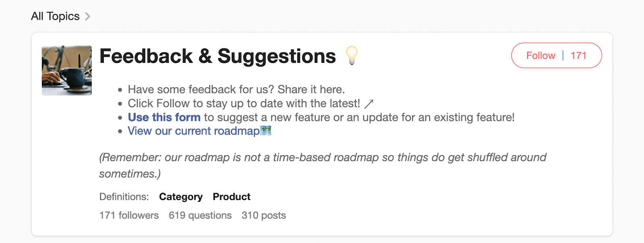Click the 'Click Follow to stay up to date' text

pyautogui.click(x=244, y=104)
